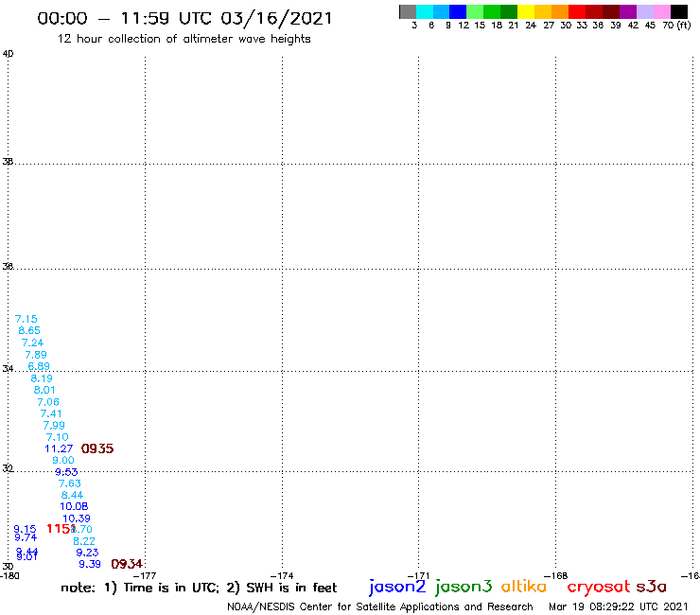Select the 7.41 wave height reading

51,414
